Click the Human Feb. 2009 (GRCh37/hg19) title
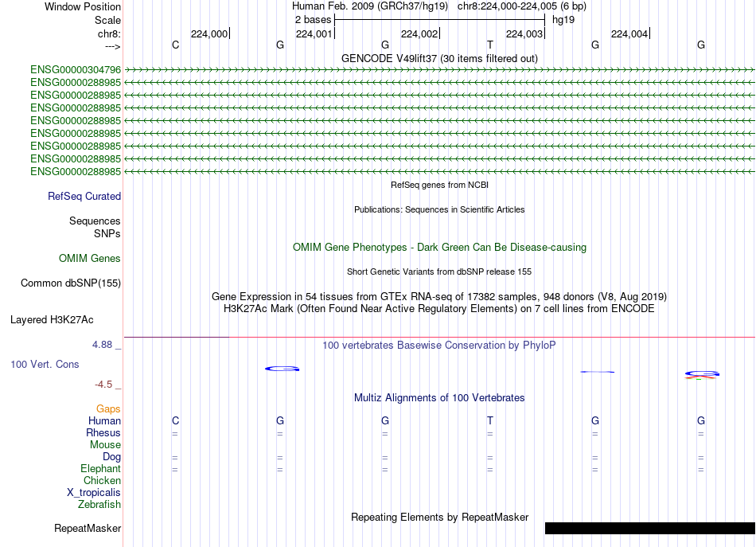Viewport: 756px width, 547px height. [370, 6]
